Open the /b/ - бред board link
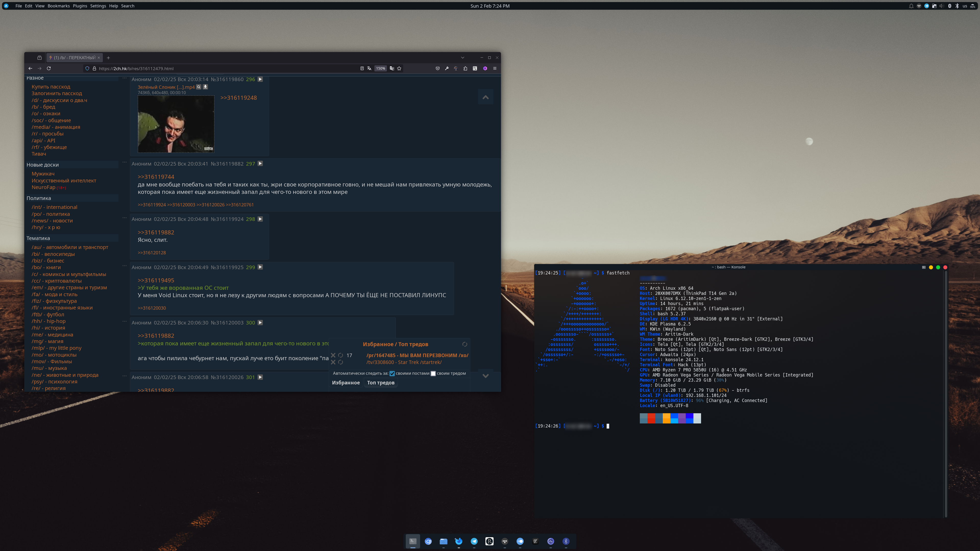This screenshot has height=551, width=980. click(43, 107)
